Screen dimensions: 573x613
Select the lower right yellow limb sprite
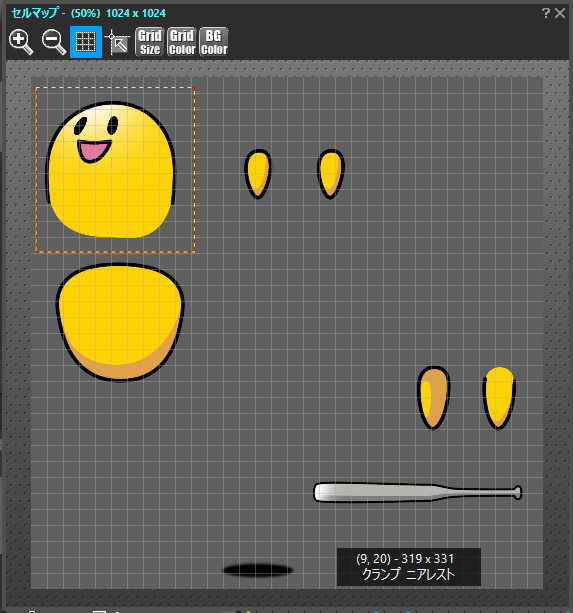coord(499,397)
